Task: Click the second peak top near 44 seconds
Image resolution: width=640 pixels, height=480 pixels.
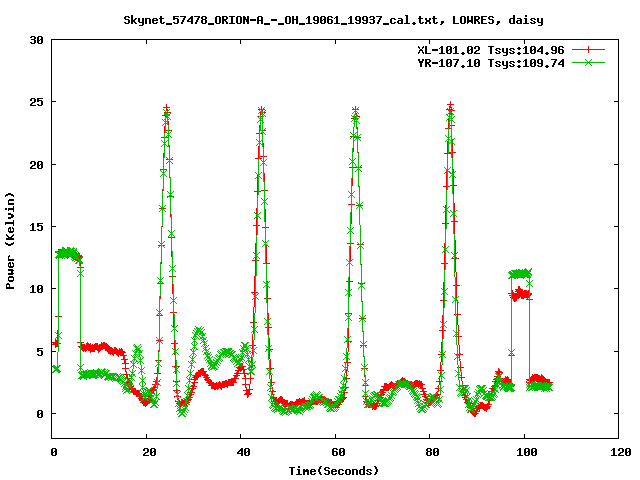Action: pos(262,111)
